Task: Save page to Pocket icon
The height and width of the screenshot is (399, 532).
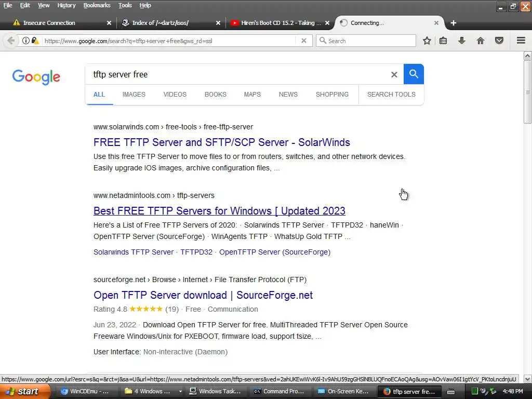Action: point(499,41)
